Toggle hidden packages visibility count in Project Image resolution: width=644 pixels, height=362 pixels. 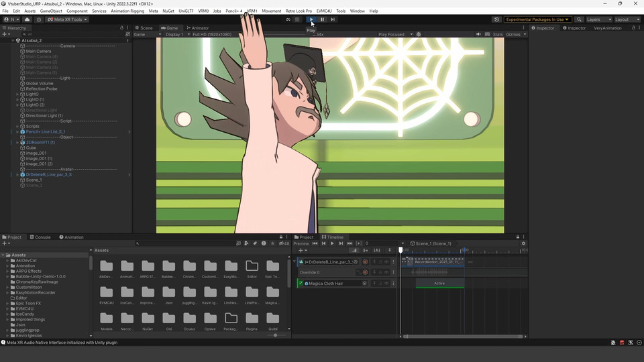pyautogui.click(x=284, y=243)
